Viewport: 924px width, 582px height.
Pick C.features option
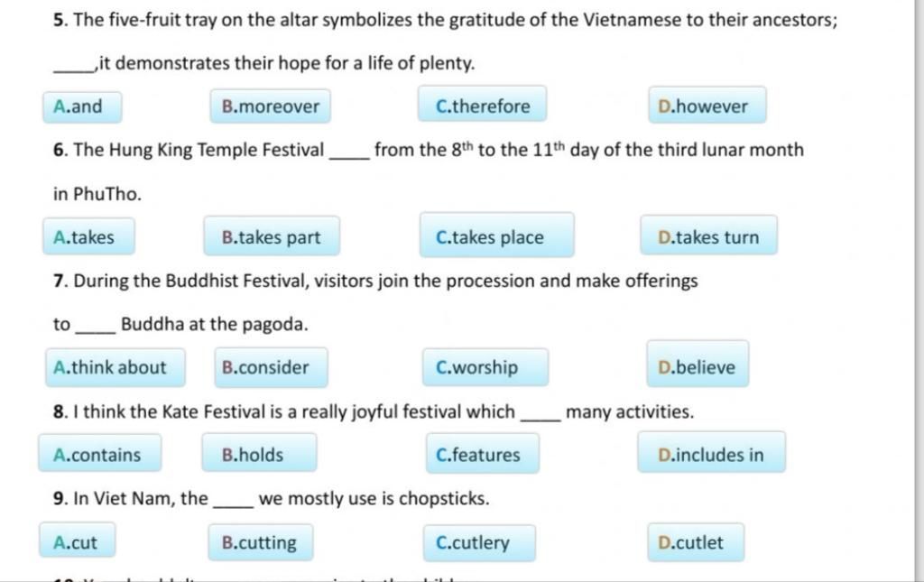click(x=483, y=453)
